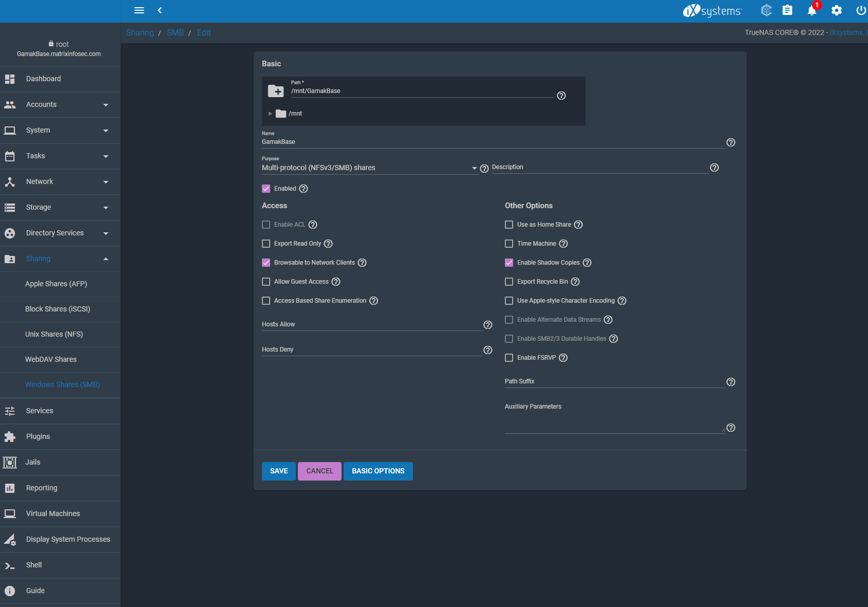Check Access Based Share Enumeration
This screenshot has height=607, width=868.
pyautogui.click(x=266, y=301)
